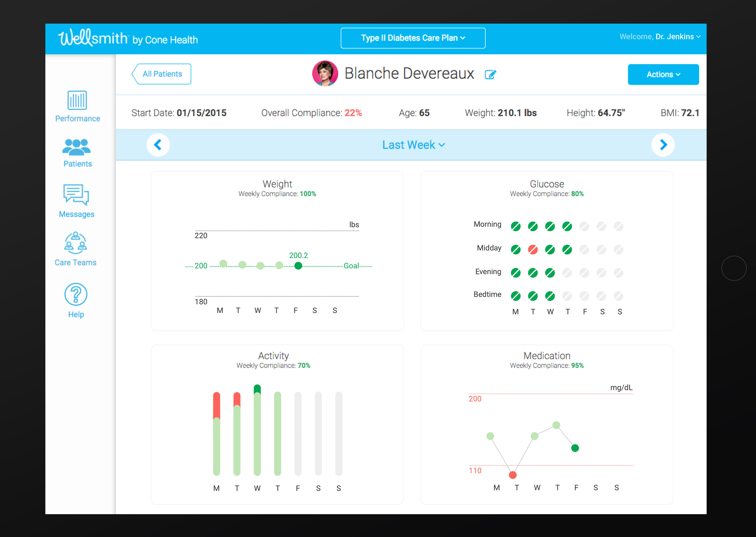
Task: Click the Weight 210.1 lbs stat
Action: pos(501,113)
